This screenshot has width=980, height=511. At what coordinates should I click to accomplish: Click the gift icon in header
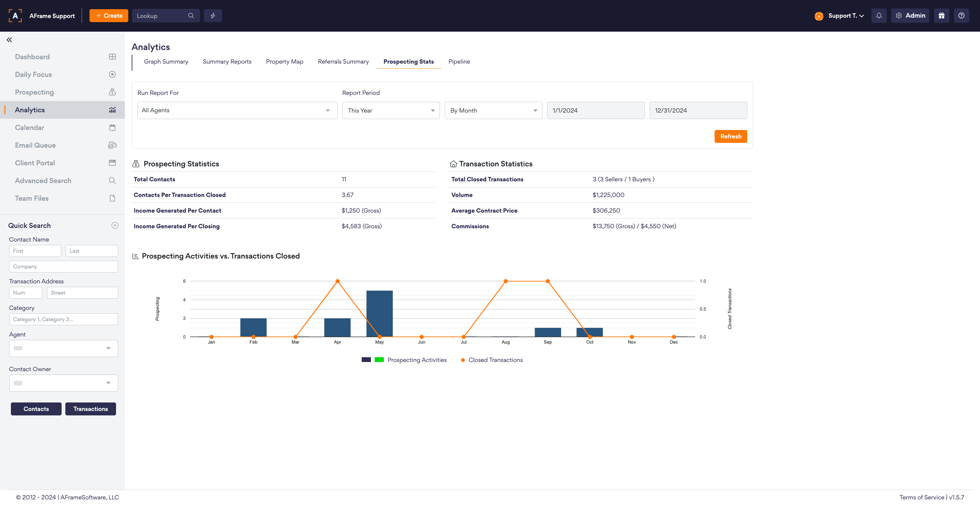(x=941, y=16)
